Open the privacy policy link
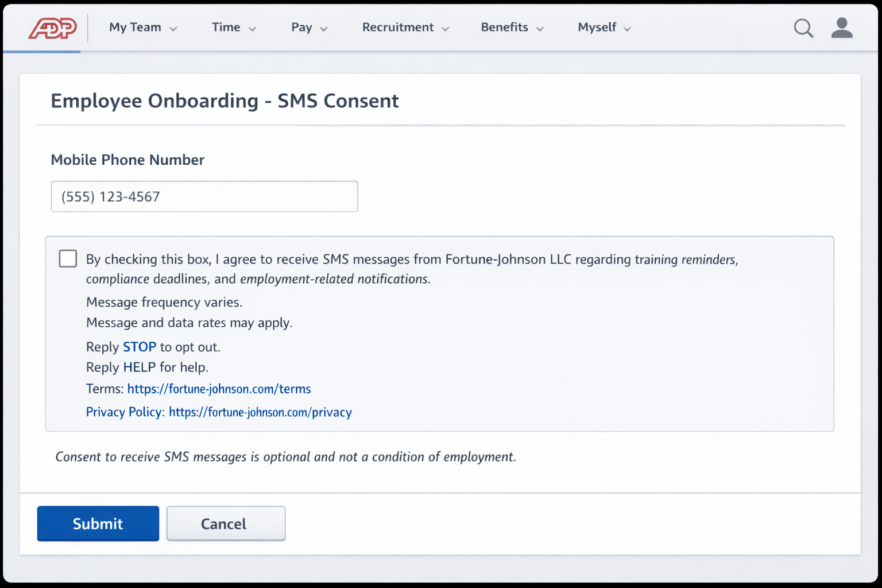Screen dimensions: 882x588 tap(260, 412)
